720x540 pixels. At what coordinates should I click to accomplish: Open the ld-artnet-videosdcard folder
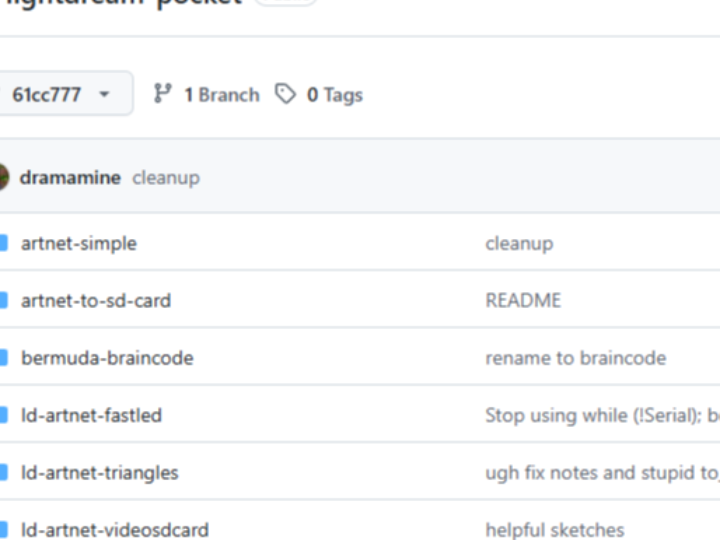(x=115, y=530)
